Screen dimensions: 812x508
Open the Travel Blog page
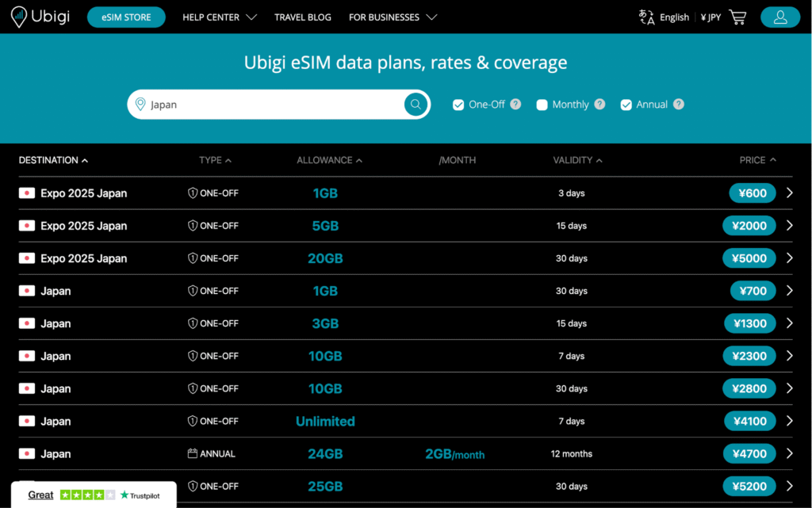point(303,17)
